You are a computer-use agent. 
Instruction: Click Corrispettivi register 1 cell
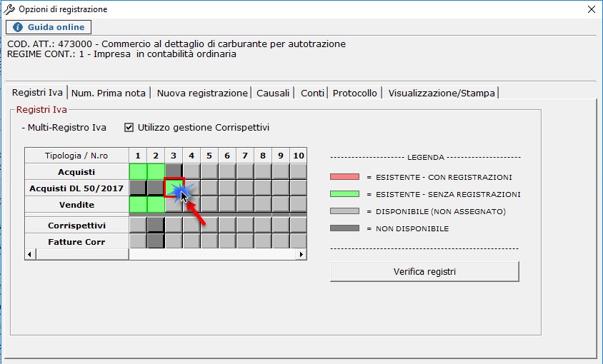click(138, 225)
